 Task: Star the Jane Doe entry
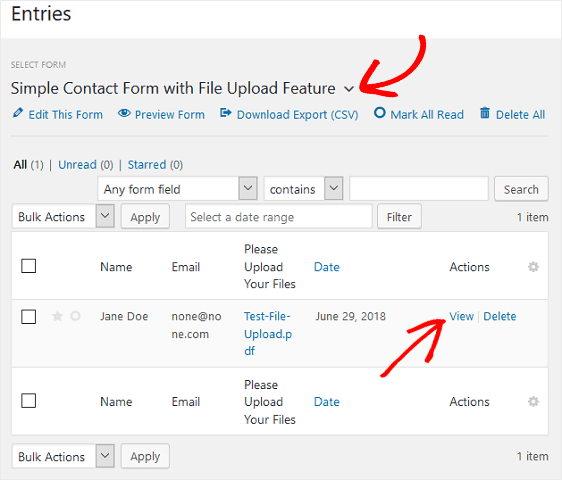(x=57, y=316)
